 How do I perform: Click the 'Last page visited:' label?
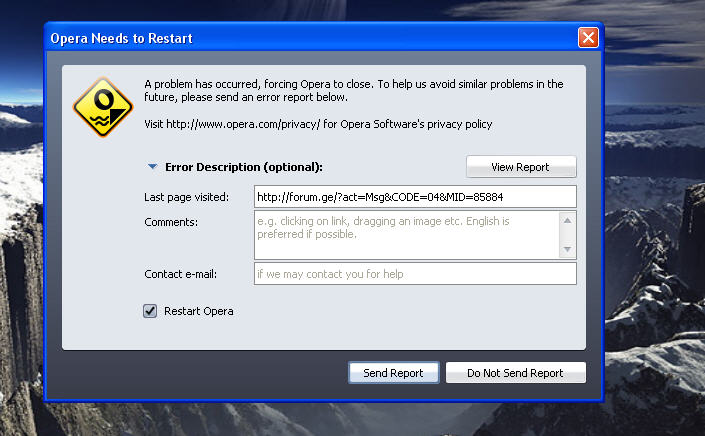point(187,197)
